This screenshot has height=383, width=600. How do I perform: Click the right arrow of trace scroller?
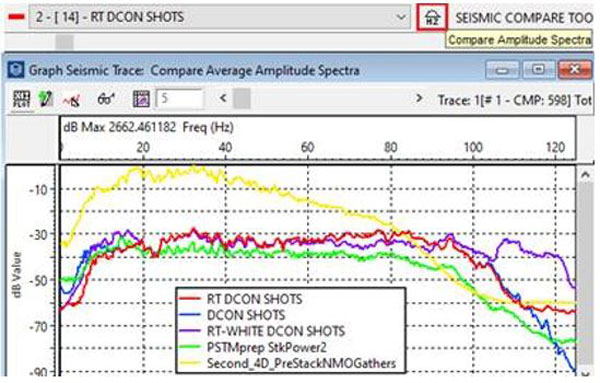coord(419,98)
